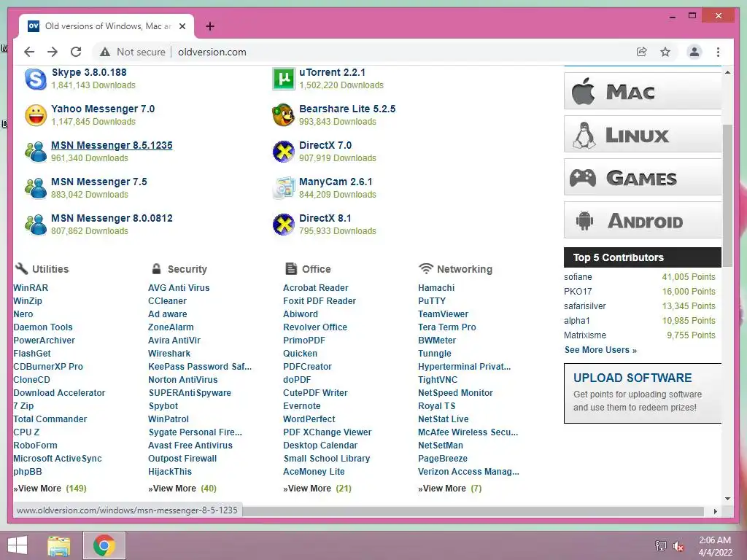View more Office (21)
Viewport: 747px width, 560px height.
point(317,488)
